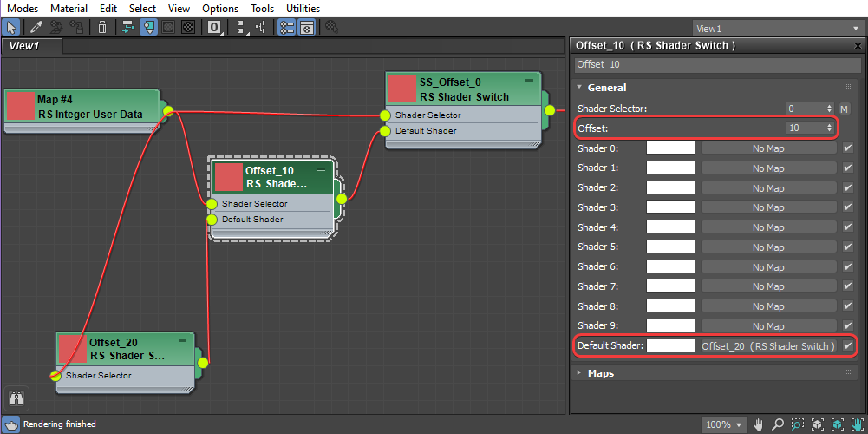Uncheck the Default Shader checkbox

click(x=847, y=345)
